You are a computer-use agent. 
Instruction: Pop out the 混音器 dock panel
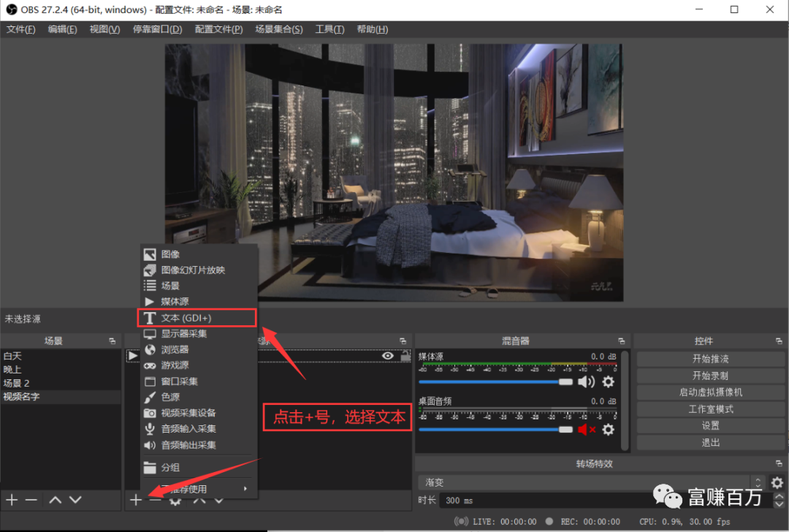622,341
